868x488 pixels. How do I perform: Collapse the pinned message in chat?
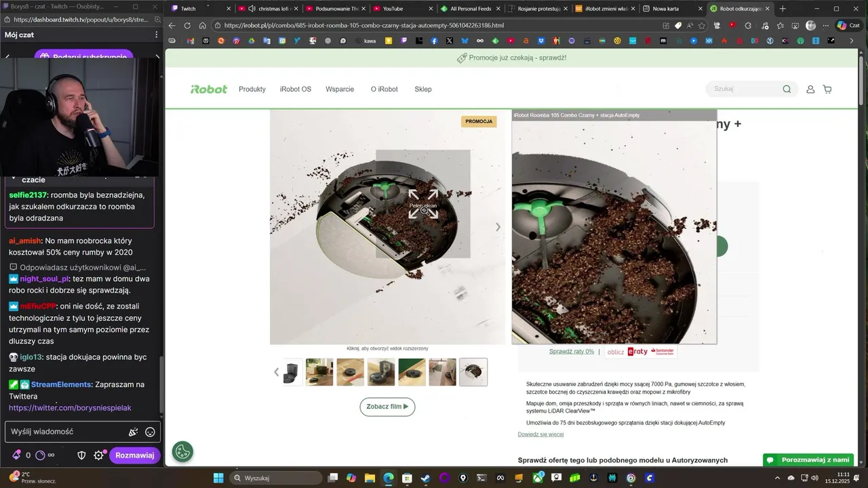click(x=13, y=178)
